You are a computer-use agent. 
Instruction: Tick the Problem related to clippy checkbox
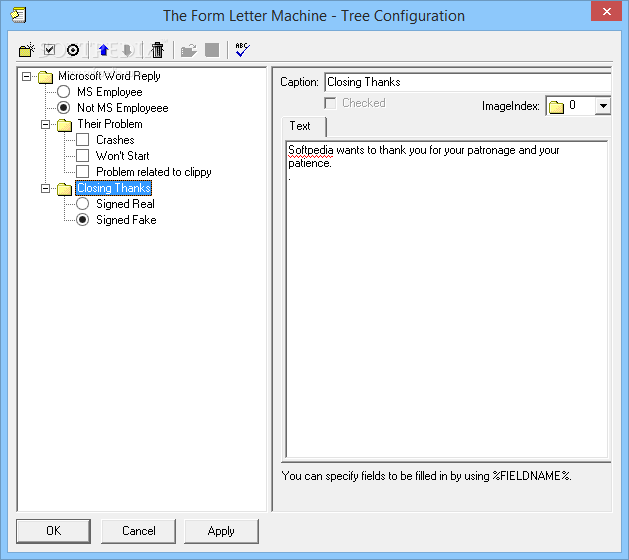point(83,172)
